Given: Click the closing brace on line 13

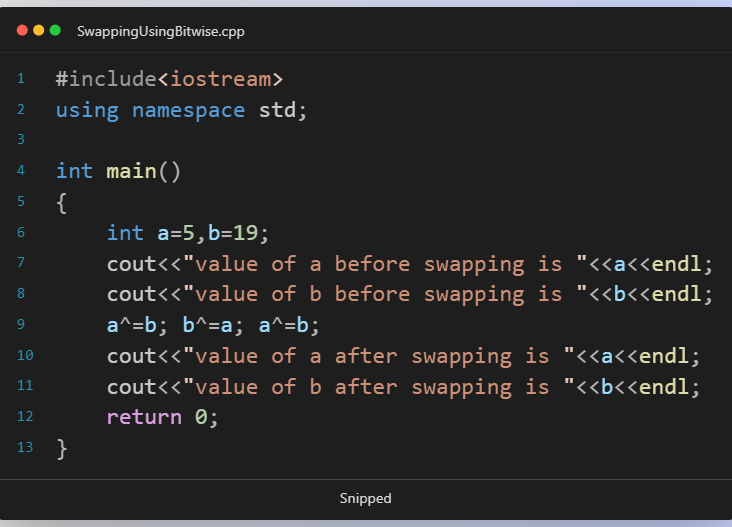Looking at the screenshot, I should point(62,449).
